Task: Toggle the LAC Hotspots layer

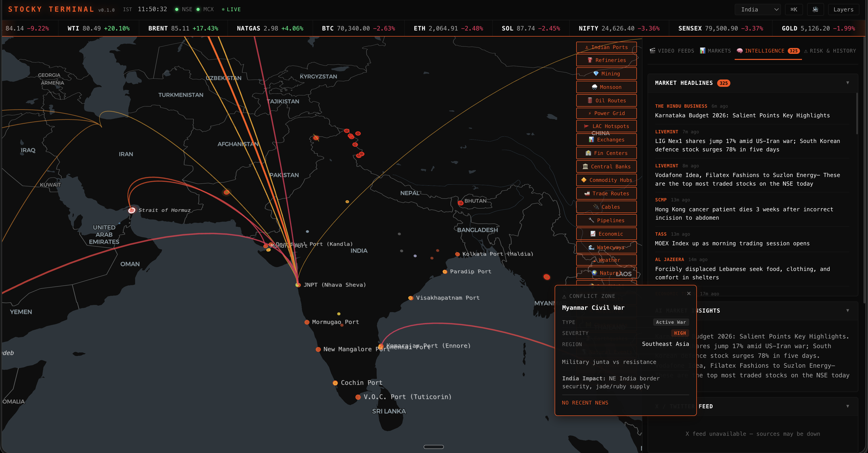Action: 606,126
